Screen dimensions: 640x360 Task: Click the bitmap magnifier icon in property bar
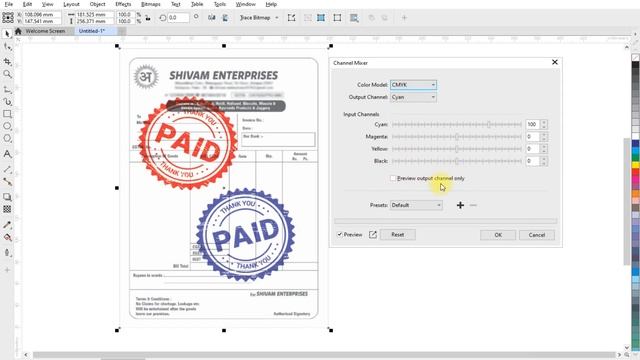pos(354,18)
